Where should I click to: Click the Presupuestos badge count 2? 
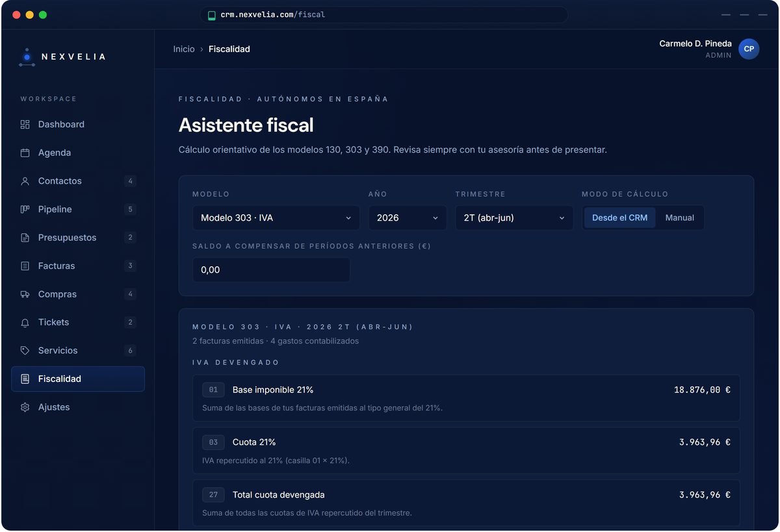pos(130,238)
